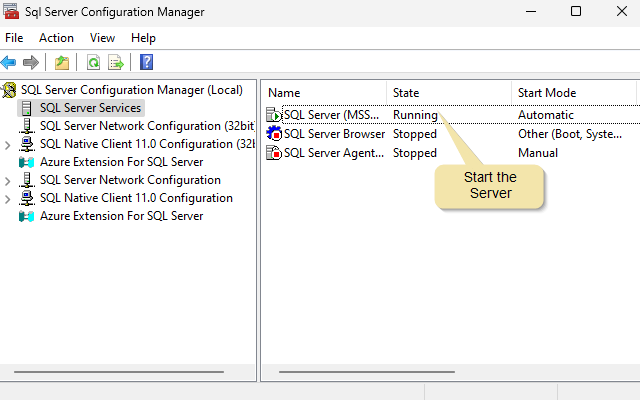The width and height of the screenshot is (640, 400).
Task: Click the SQL Native Client 11.0 (32bit) icon
Action: (x=27, y=144)
